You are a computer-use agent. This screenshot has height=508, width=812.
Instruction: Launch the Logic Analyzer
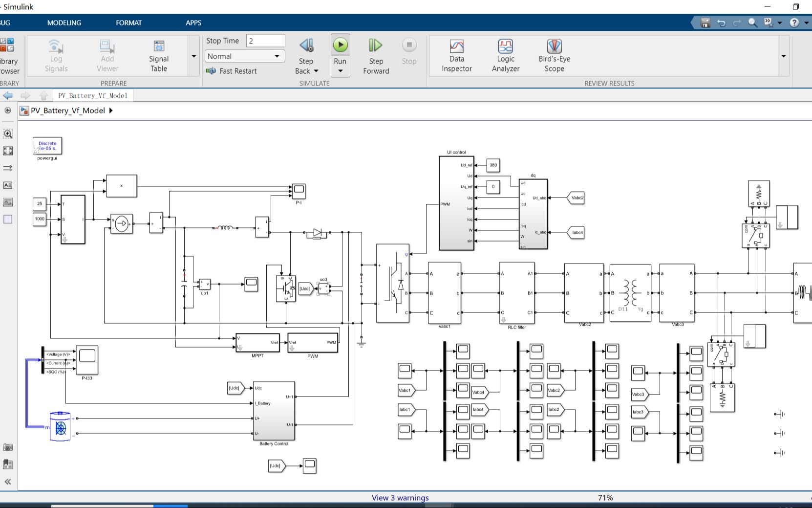pyautogui.click(x=505, y=54)
